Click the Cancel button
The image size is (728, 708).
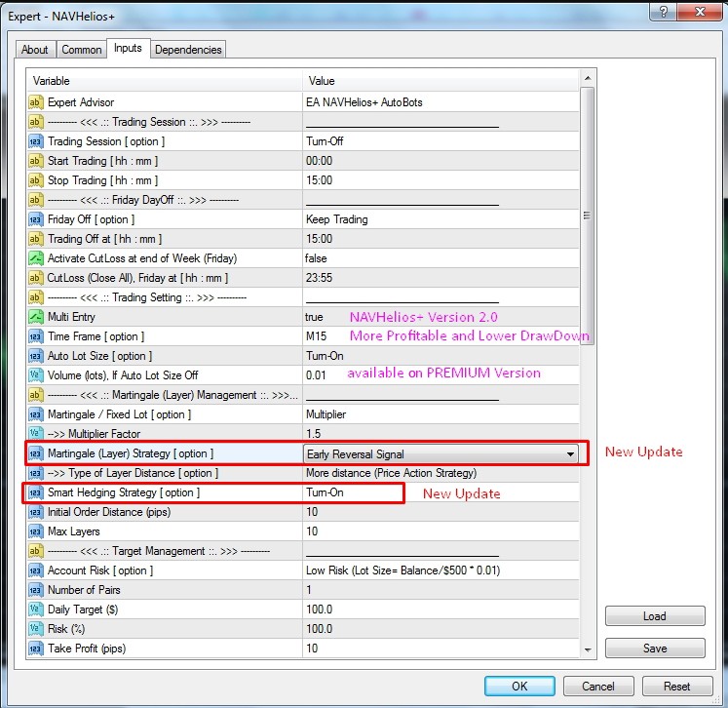pyautogui.click(x=598, y=687)
